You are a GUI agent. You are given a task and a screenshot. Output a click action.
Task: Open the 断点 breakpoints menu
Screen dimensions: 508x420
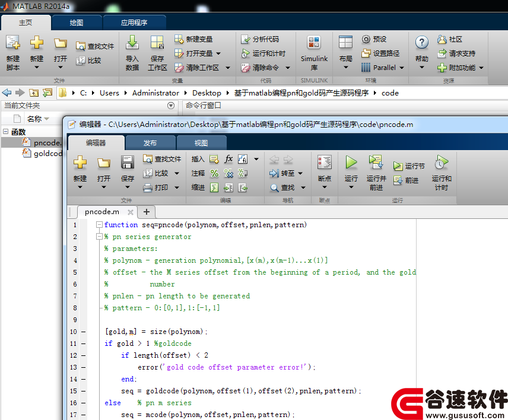click(324, 173)
